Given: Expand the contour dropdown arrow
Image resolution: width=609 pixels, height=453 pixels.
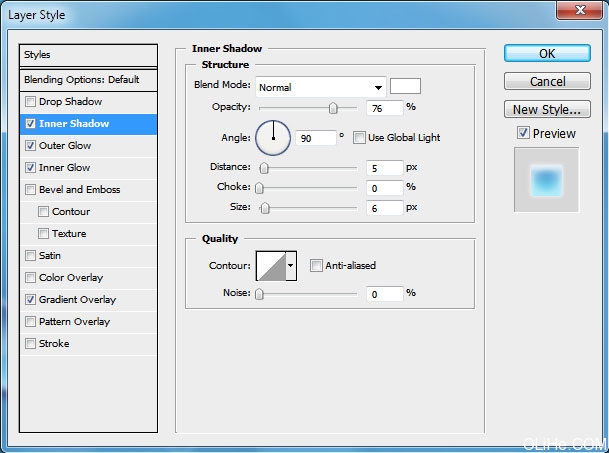Looking at the screenshot, I should pos(291,265).
